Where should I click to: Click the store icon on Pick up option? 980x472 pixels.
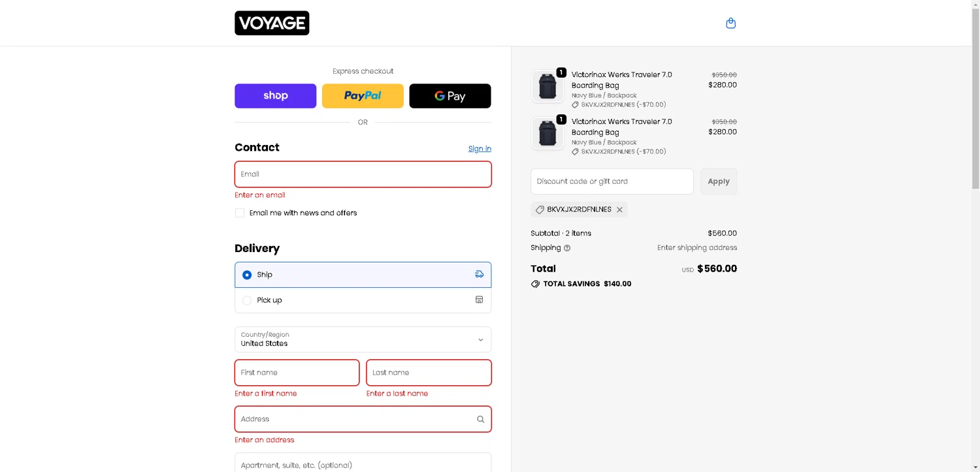click(479, 300)
